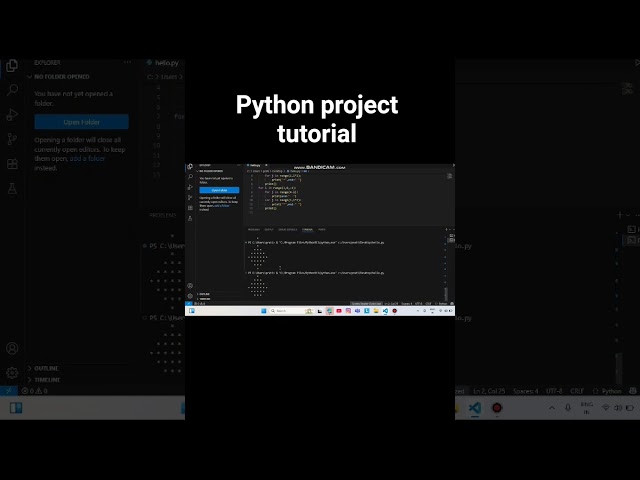Click 'UTF-8' encoding in background status bar

(x=554, y=391)
